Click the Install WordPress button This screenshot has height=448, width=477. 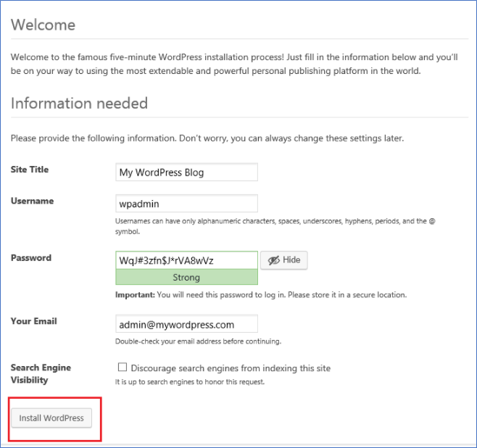[51, 418]
